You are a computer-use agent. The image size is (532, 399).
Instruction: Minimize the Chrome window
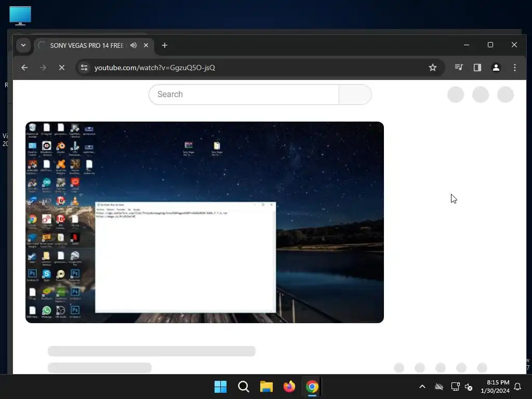pyautogui.click(x=467, y=45)
